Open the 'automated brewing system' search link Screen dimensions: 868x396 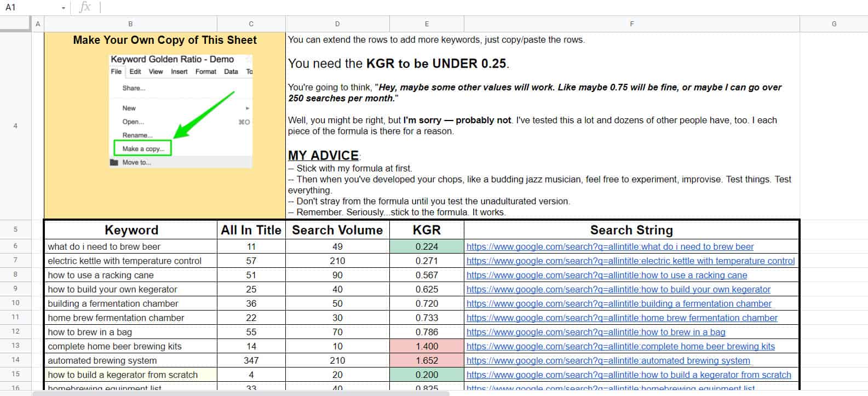(x=608, y=361)
